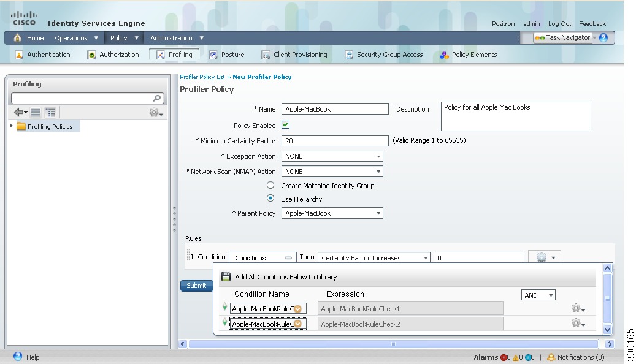Image resolution: width=636 pixels, height=364 pixels.
Task: Click the search magnifier in Profiling panel
Action: 157,98
